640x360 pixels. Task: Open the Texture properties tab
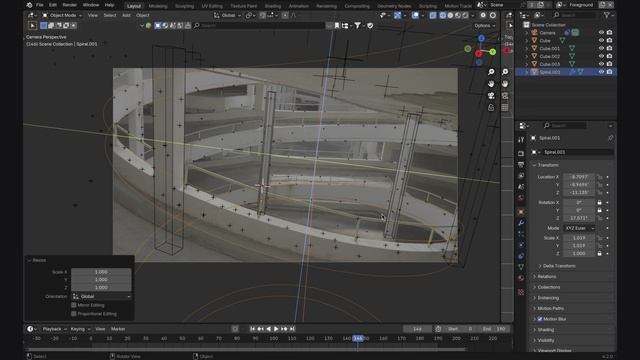[x=521, y=292]
